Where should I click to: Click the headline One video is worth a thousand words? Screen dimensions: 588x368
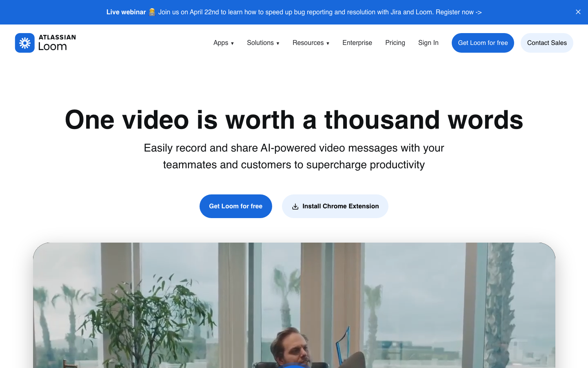tap(294, 120)
